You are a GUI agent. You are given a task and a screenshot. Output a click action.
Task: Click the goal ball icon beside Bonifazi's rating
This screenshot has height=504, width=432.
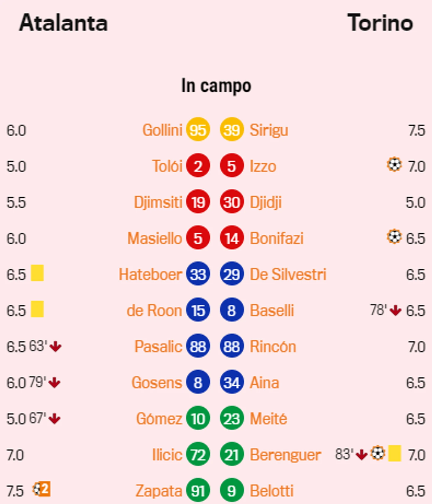coord(394,237)
